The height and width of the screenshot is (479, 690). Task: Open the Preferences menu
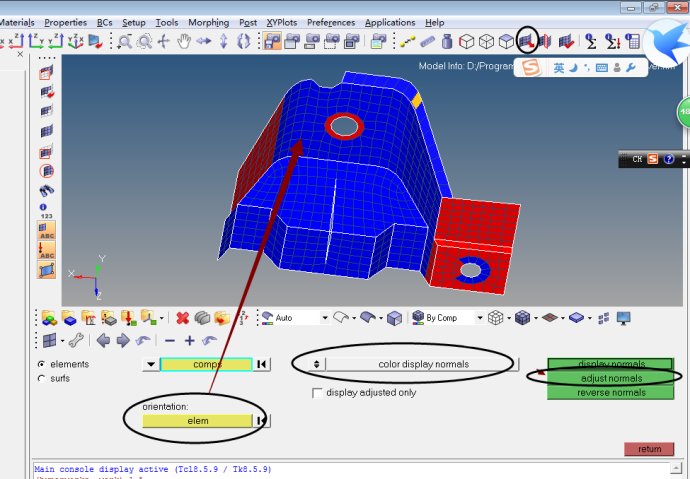(330, 22)
